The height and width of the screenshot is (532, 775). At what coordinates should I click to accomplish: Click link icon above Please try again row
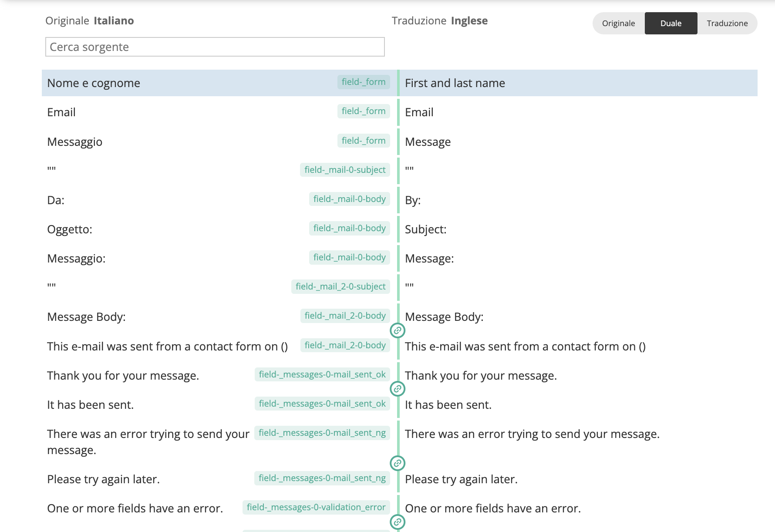pos(398,463)
